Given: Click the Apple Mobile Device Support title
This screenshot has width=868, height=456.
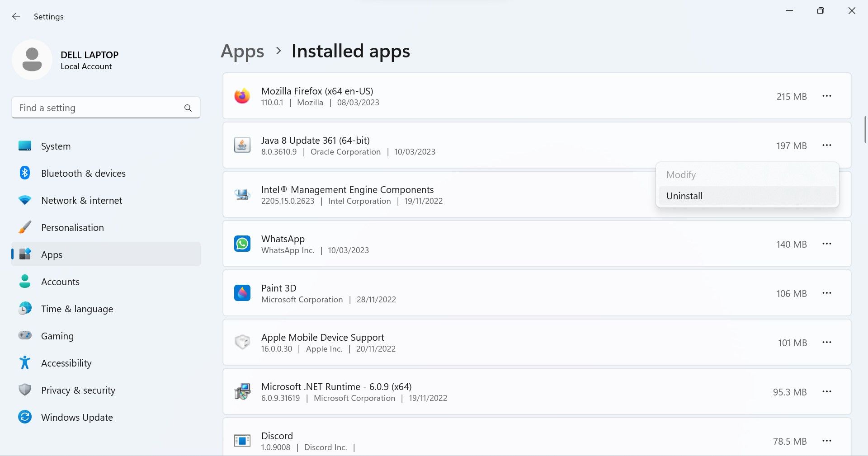Looking at the screenshot, I should 323,338.
